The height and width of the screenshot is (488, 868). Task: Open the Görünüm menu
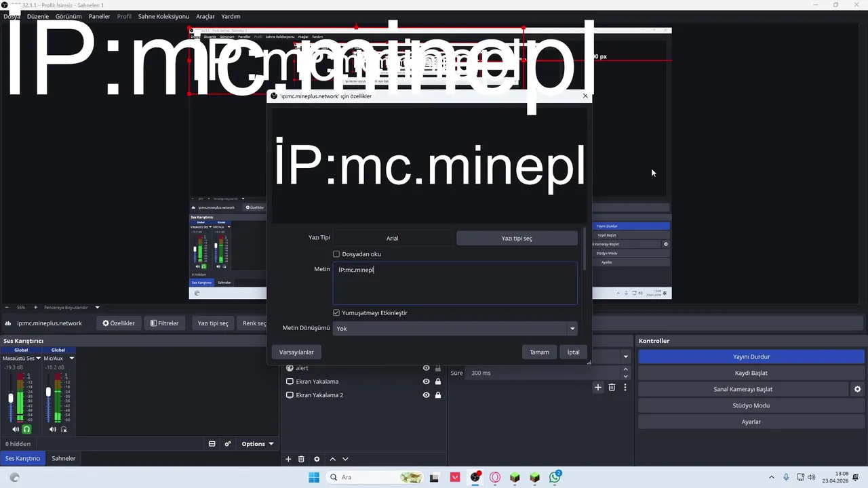[68, 16]
